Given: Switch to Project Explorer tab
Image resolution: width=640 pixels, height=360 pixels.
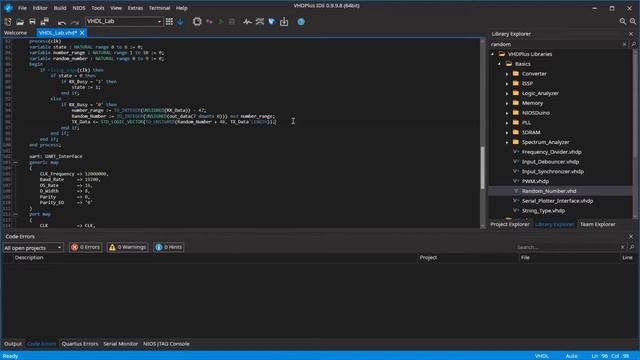Looking at the screenshot, I should pos(510,224).
